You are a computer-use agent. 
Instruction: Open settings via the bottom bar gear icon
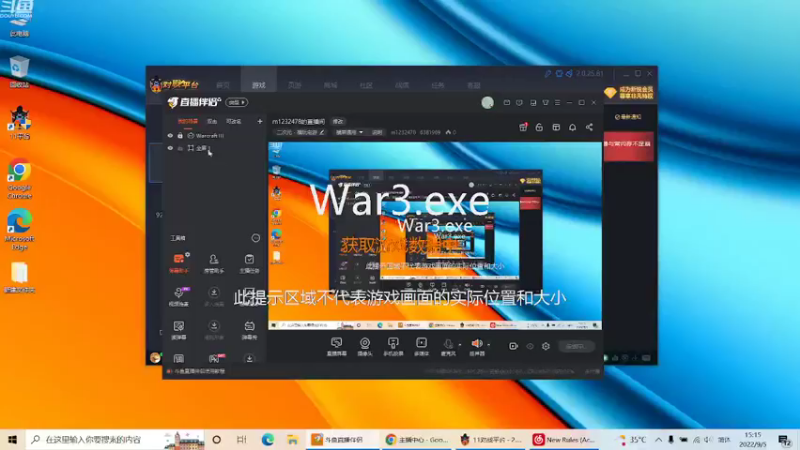coord(546,346)
